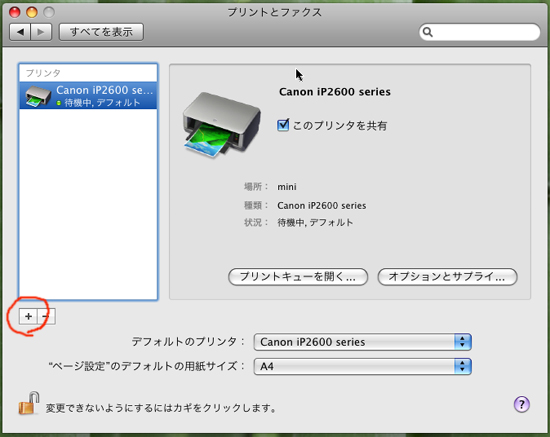Screen dimensions: 550x437
Task: Open the デフォルトのプリンタ dropdown
Action: tap(362, 342)
